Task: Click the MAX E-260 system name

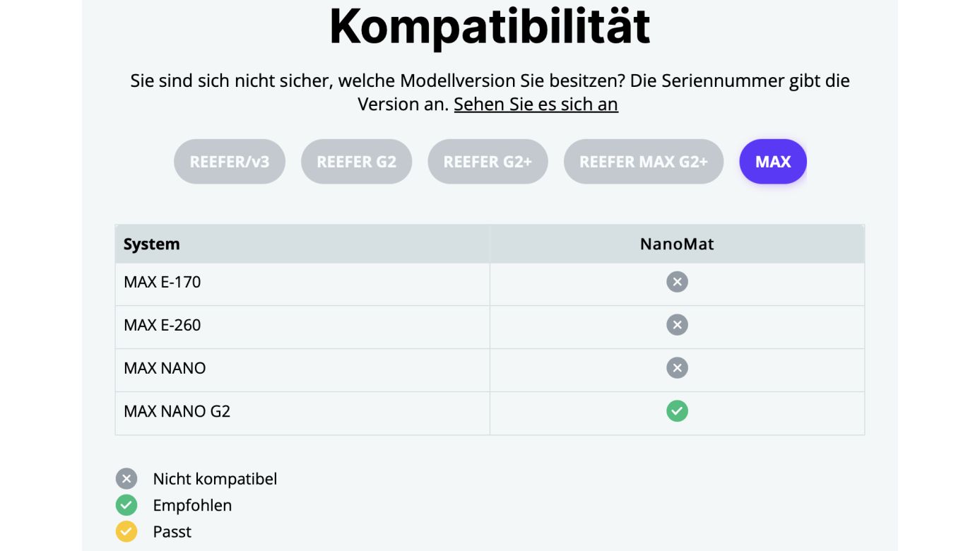Action: 163,325
